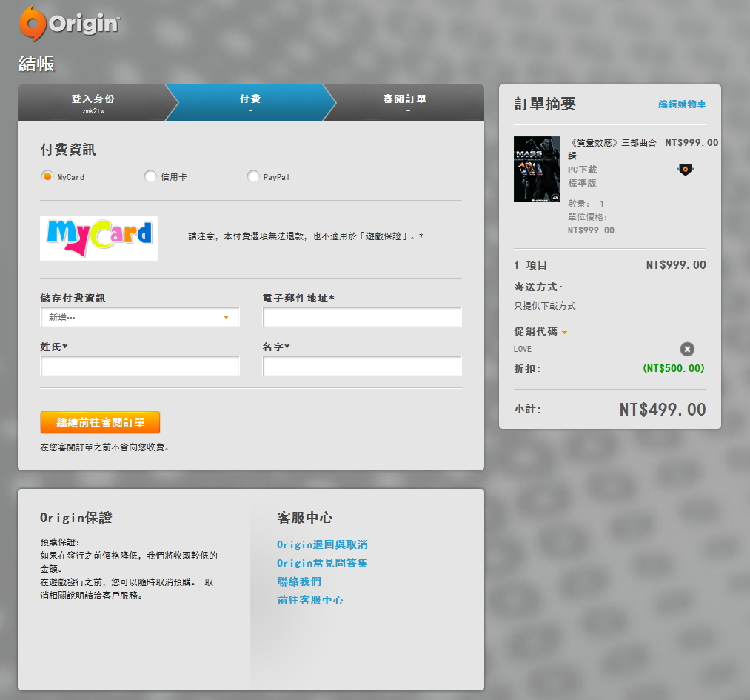This screenshot has width=750, height=700.
Task: Select the 信用卡 payment option
Action: click(150, 176)
